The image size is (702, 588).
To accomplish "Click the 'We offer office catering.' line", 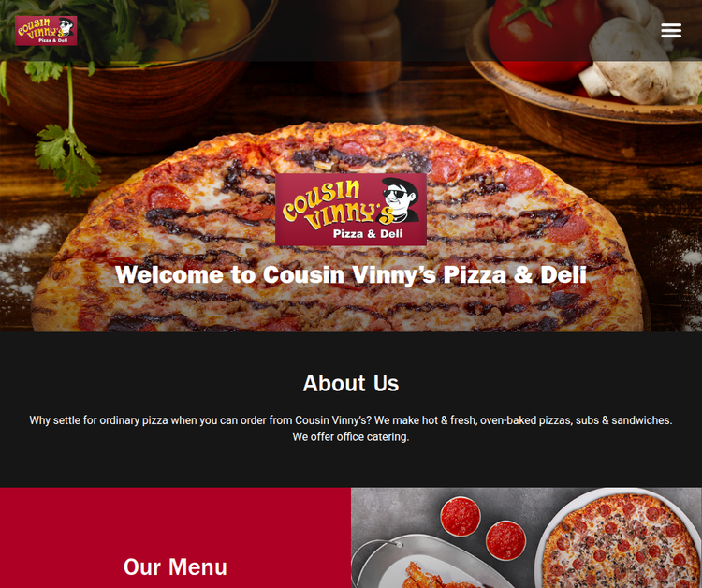I will click(x=351, y=436).
